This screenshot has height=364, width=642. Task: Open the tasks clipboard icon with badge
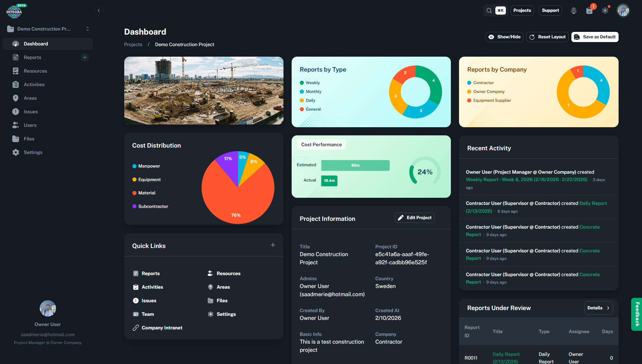point(589,11)
